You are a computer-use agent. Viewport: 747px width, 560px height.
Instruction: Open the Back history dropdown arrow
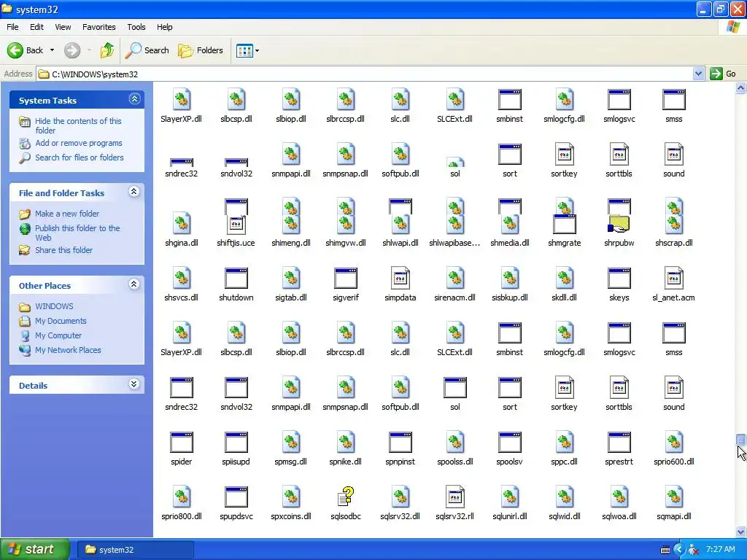(x=52, y=50)
